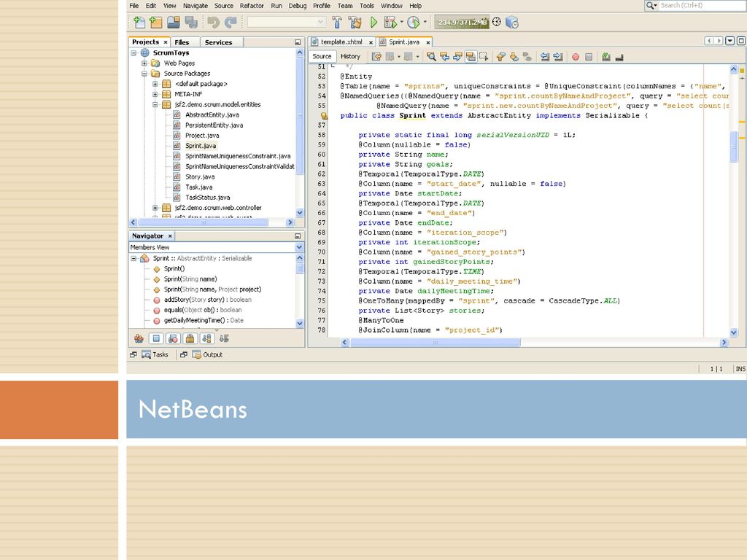The width and height of the screenshot is (747, 560).
Task: Click the Clean and Build icon
Action: (x=355, y=22)
